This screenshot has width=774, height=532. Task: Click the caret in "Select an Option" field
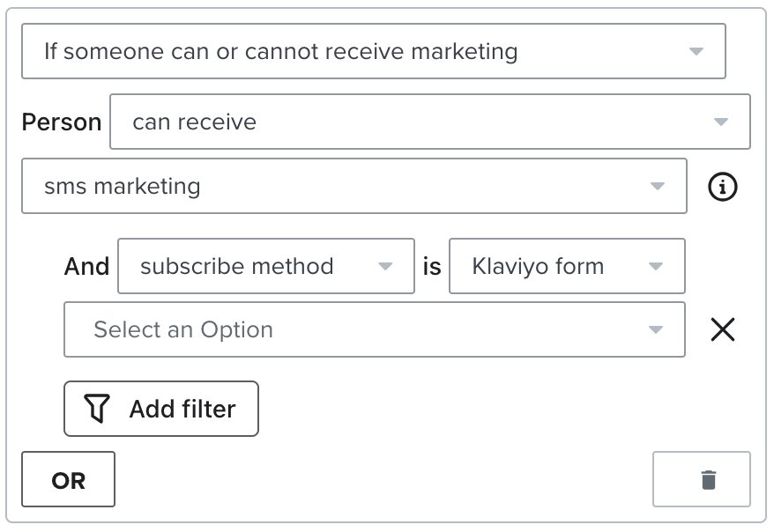(x=655, y=329)
